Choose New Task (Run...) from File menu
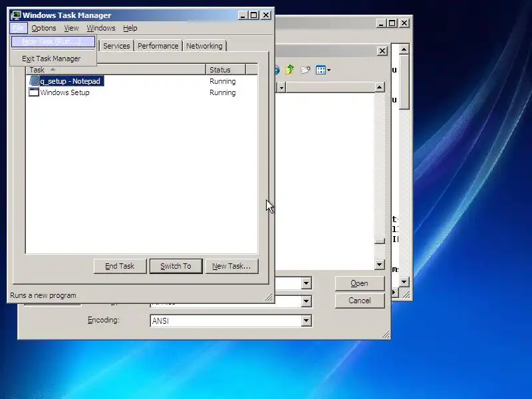Image resolution: width=532 pixels, height=399 pixels. pyautogui.click(x=53, y=41)
